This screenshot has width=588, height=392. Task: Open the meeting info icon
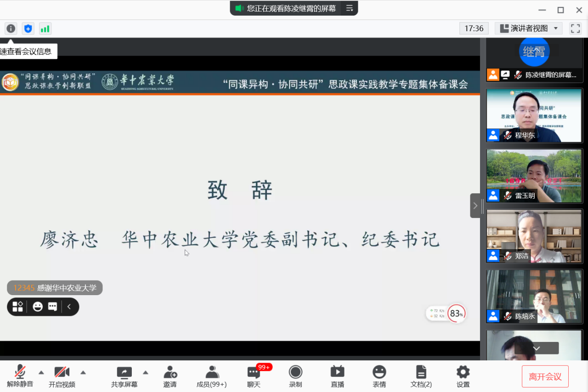click(x=11, y=28)
